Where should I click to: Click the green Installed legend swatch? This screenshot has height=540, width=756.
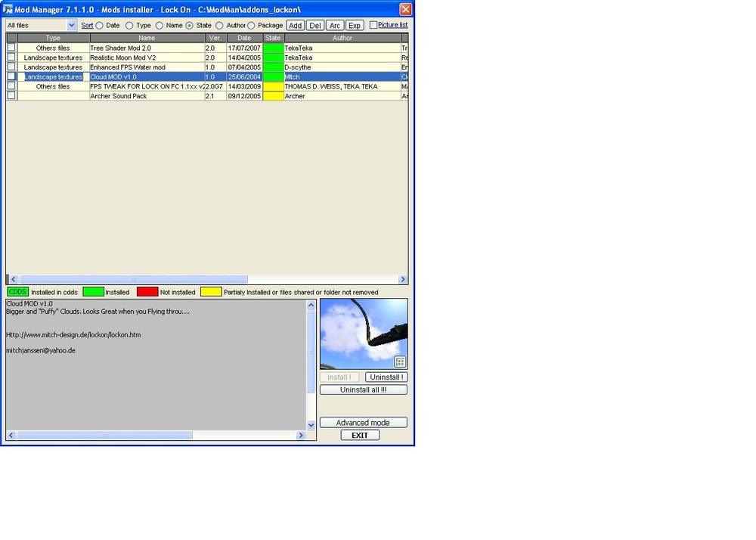[x=94, y=292]
